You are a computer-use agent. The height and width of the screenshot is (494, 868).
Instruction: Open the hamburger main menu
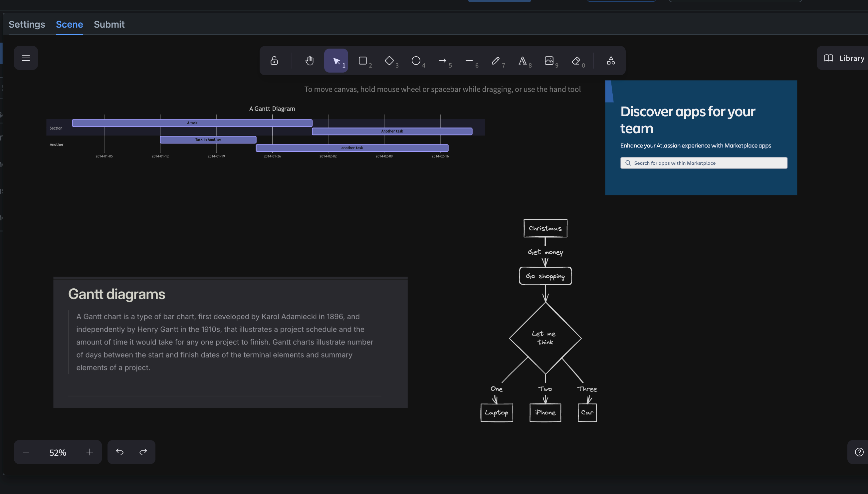pyautogui.click(x=26, y=58)
